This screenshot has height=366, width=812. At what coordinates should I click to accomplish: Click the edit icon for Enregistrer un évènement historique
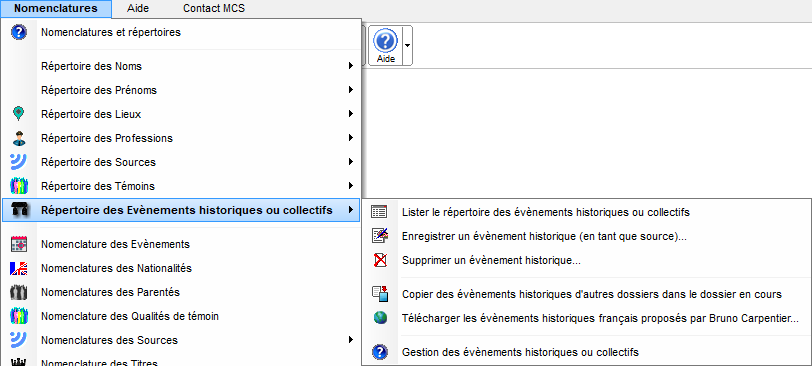tap(380, 236)
